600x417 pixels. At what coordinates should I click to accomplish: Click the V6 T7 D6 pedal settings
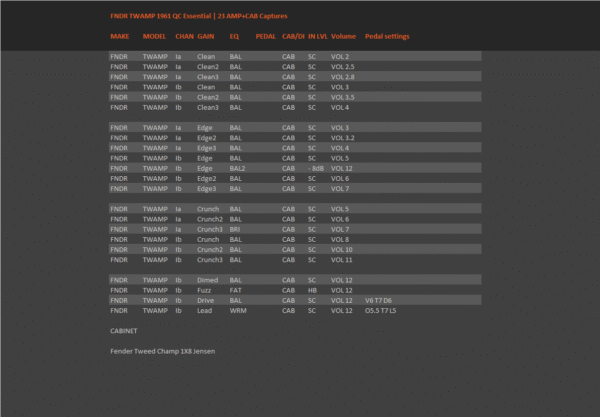click(x=379, y=300)
